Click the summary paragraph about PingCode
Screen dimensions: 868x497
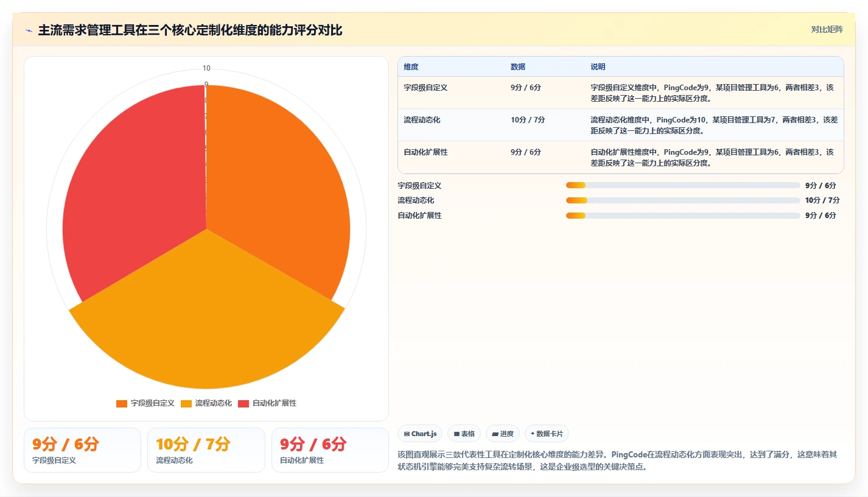(617, 460)
